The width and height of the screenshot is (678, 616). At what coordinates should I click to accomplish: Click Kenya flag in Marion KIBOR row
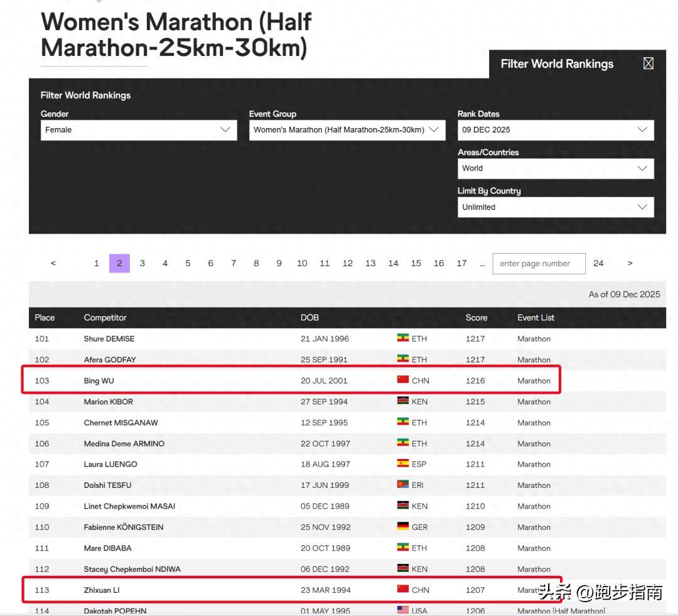click(403, 401)
